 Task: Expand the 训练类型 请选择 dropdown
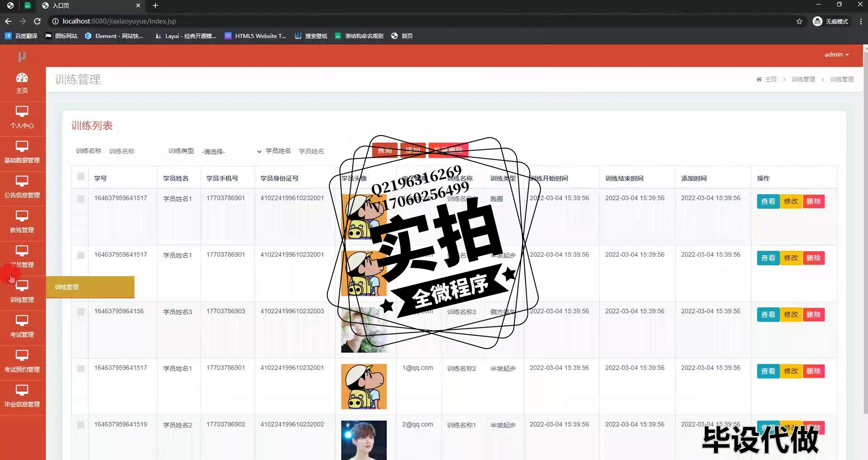[x=231, y=151]
